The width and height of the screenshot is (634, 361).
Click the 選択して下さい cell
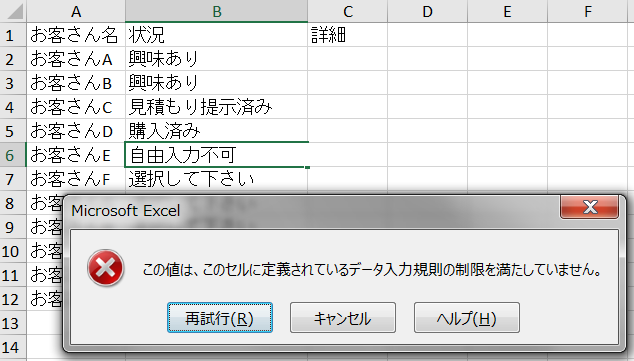click(216, 179)
